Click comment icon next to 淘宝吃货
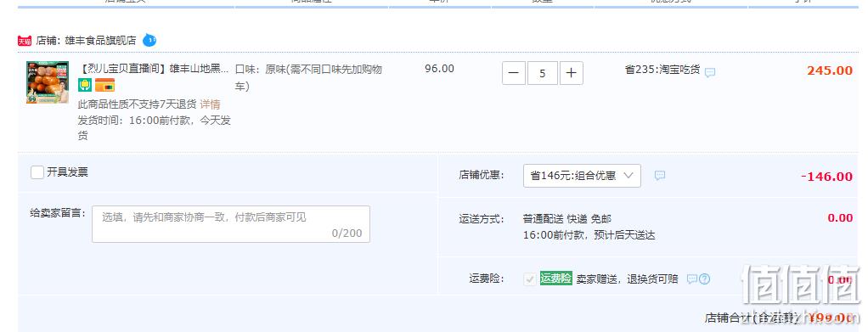868x332 pixels. click(x=710, y=72)
